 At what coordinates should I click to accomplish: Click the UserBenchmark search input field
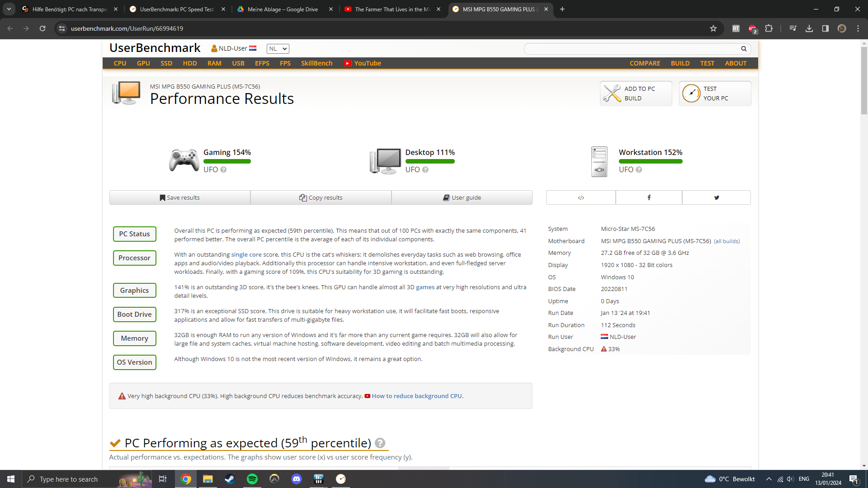click(x=631, y=49)
